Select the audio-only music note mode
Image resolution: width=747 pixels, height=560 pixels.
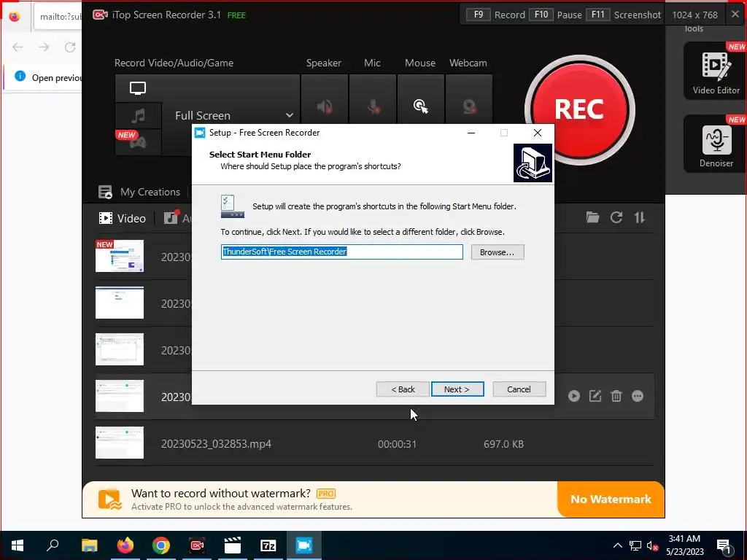coord(138,115)
